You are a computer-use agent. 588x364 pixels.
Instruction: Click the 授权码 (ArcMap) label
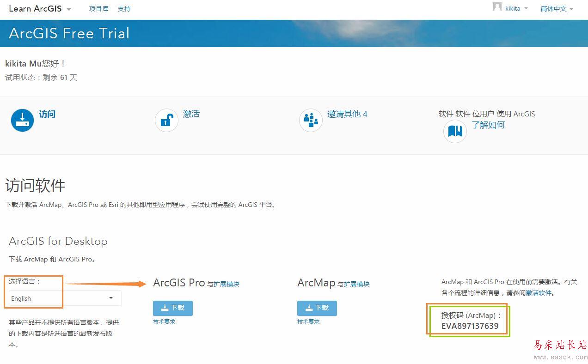pyautogui.click(x=472, y=315)
